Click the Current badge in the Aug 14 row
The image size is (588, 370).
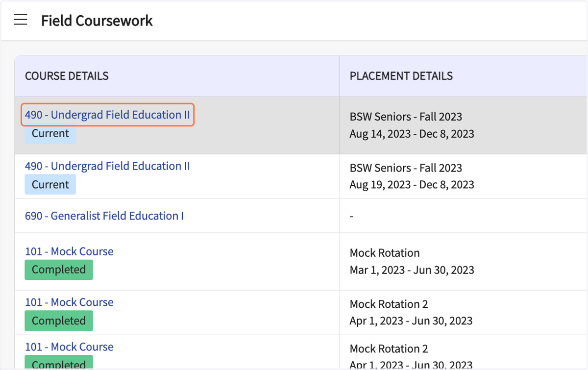[x=50, y=133]
